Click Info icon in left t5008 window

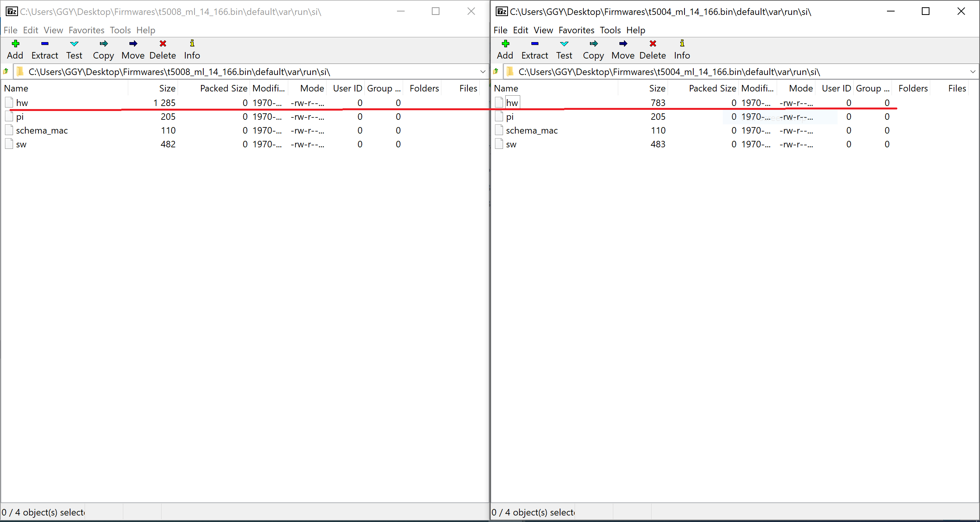[x=192, y=44]
